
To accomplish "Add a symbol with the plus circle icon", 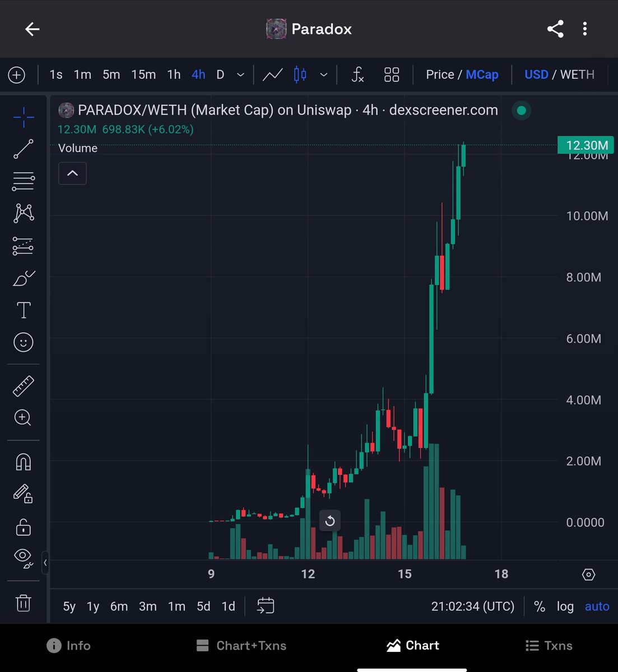I will 17,74.
